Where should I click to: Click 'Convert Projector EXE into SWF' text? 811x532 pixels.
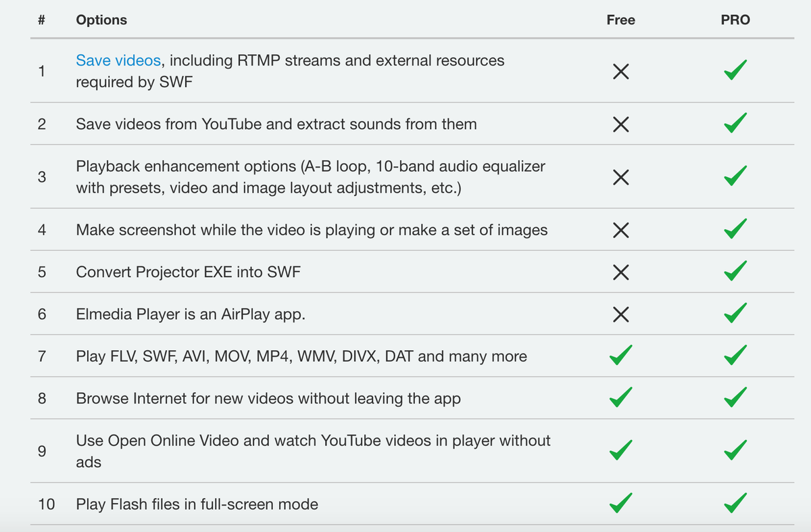[x=188, y=272]
